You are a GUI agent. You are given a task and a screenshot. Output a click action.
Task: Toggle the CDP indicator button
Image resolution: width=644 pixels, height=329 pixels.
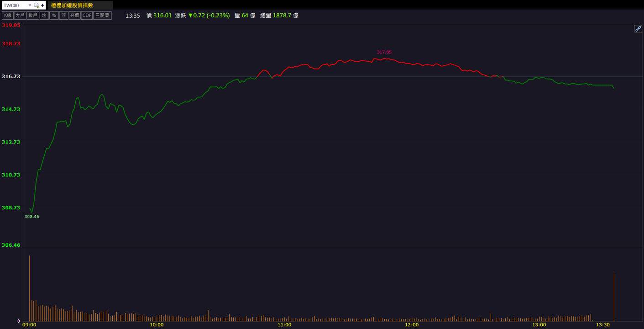click(x=87, y=16)
